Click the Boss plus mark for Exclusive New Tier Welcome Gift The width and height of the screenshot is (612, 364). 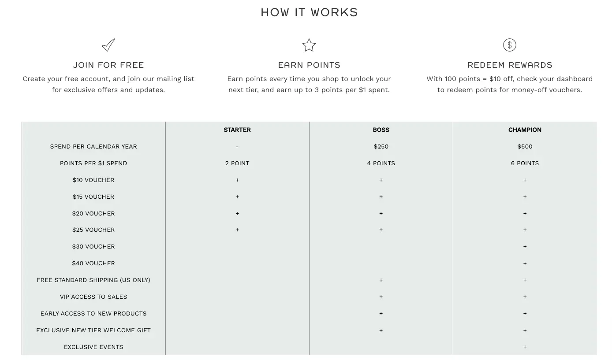pos(381,330)
